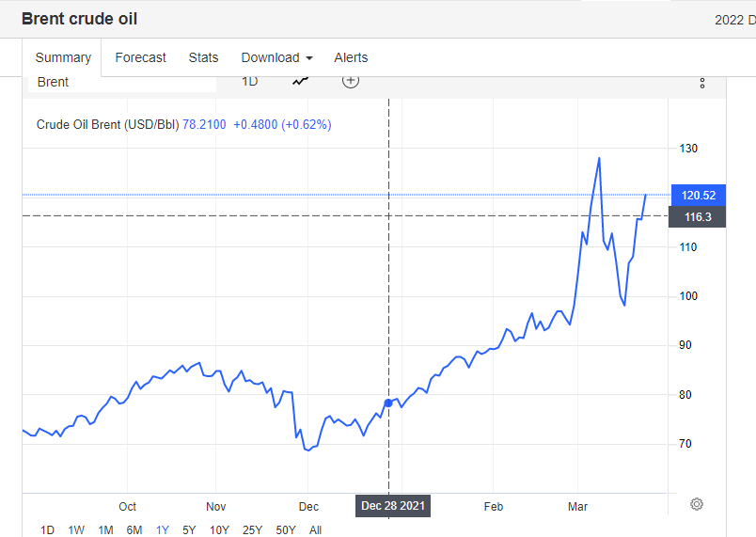Switch to 5Y time range
Viewport: 756px width, 537px height.
click(190, 530)
